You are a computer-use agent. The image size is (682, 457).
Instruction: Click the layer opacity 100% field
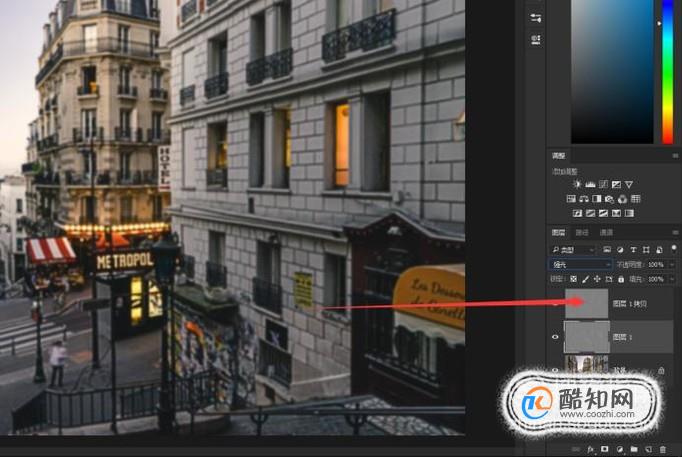coord(655,264)
